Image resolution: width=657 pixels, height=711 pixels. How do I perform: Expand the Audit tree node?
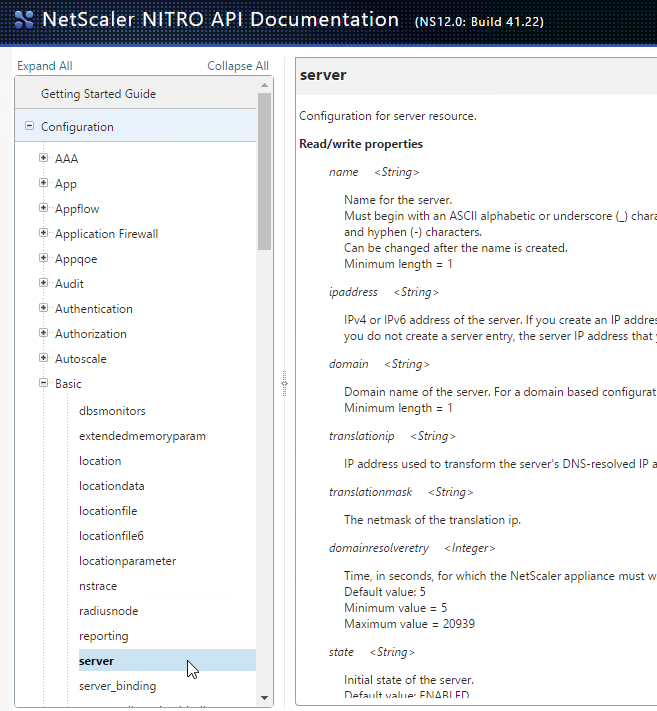(x=44, y=282)
